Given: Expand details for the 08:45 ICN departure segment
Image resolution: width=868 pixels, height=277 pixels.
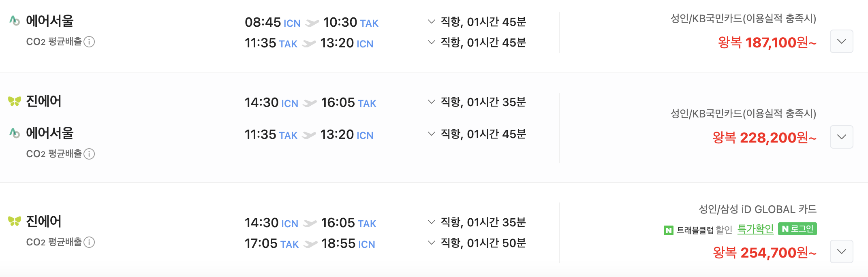Looking at the screenshot, I should (x=432, y=21).
